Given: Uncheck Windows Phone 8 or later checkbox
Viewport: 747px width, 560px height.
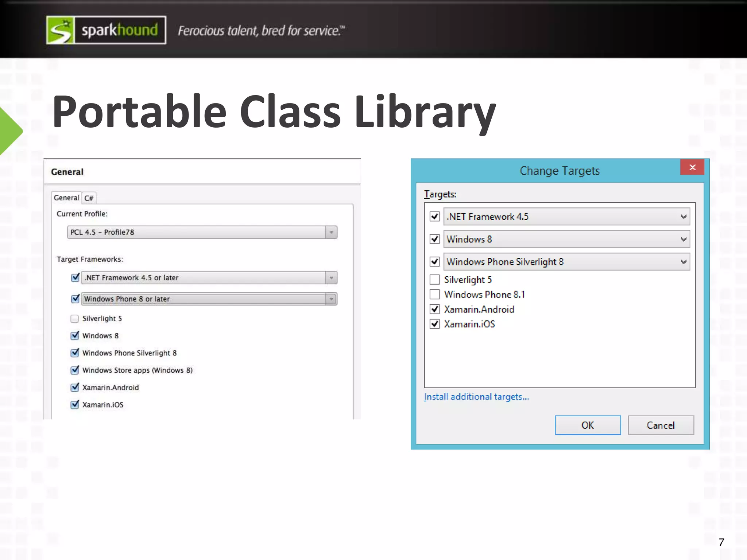Looking at the screenshot, I should click(75, 299).
